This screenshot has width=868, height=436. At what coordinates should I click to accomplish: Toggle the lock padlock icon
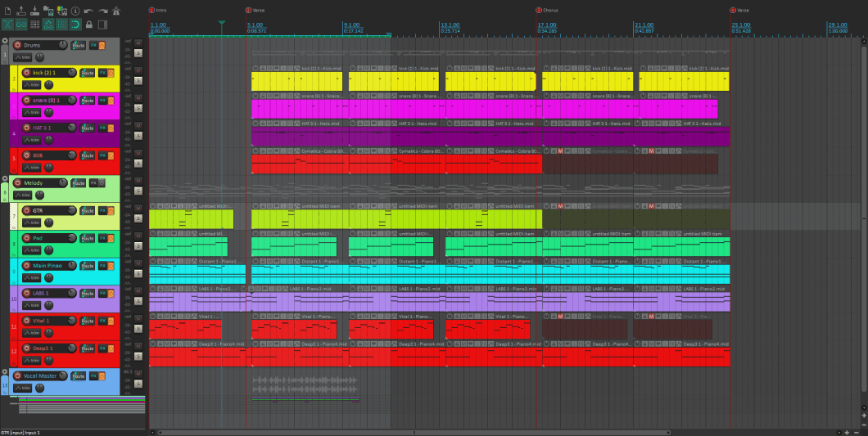pos(88,25)
